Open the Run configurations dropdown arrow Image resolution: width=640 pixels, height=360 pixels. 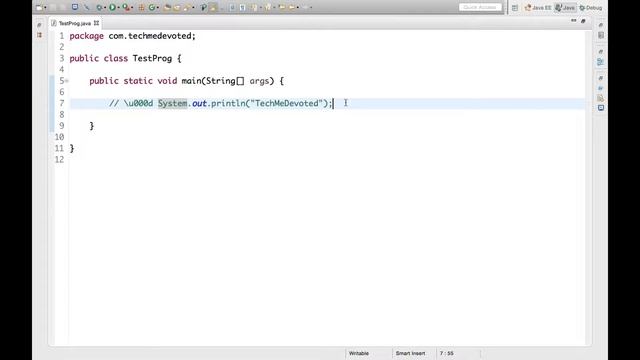pos(118,7)
